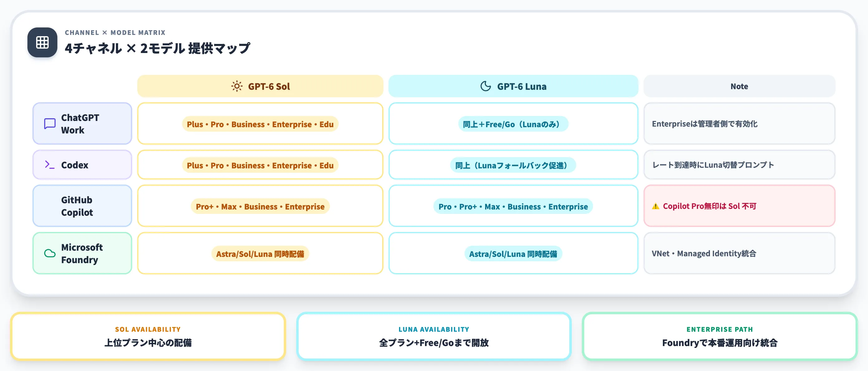Click Foundry's Luna Astra/Sol/Luna 同時配備 pill
Screen dimensions: 868x371
tap(513, 254)
